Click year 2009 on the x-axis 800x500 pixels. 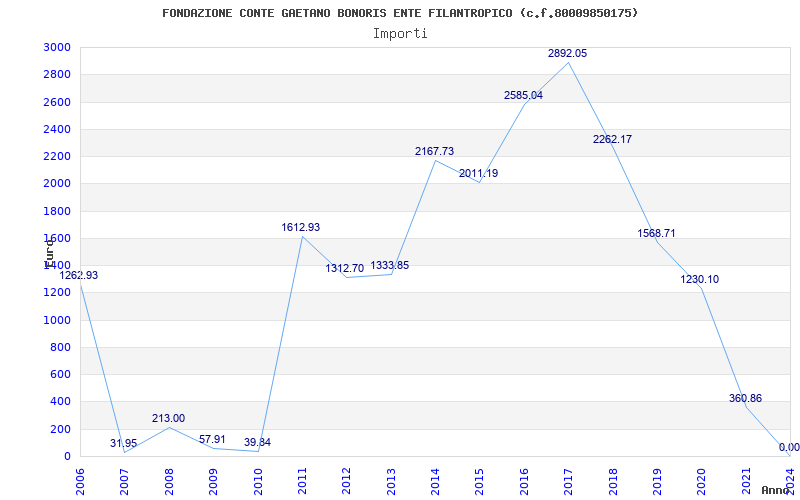pyautogui.click(x=213, y=481)
